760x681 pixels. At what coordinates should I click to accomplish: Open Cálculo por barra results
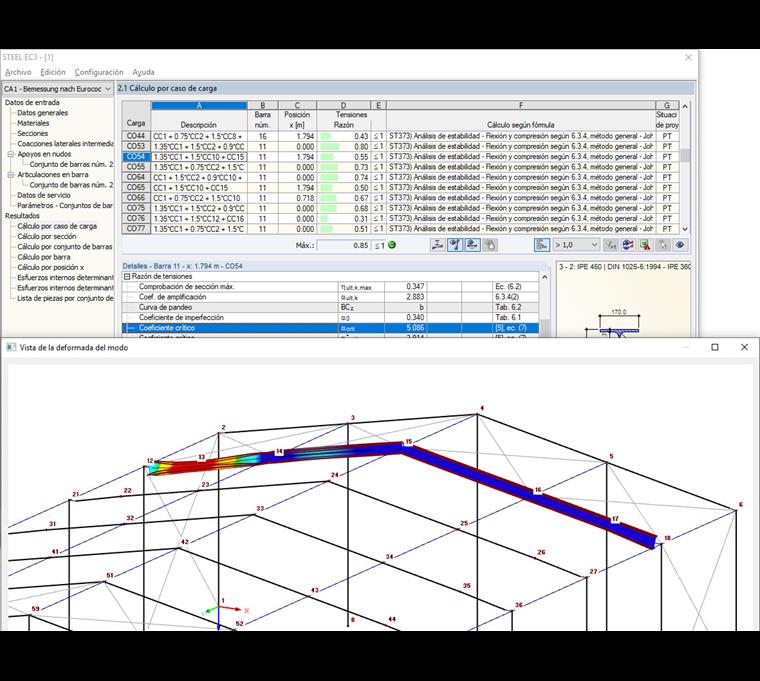point(44,257)
